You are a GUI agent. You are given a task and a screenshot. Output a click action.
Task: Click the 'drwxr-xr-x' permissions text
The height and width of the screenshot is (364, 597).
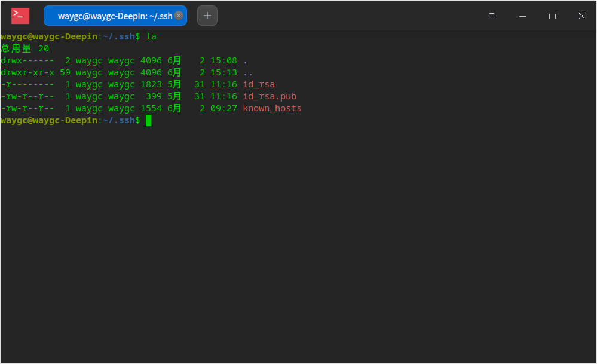click(x=27, y=72)
